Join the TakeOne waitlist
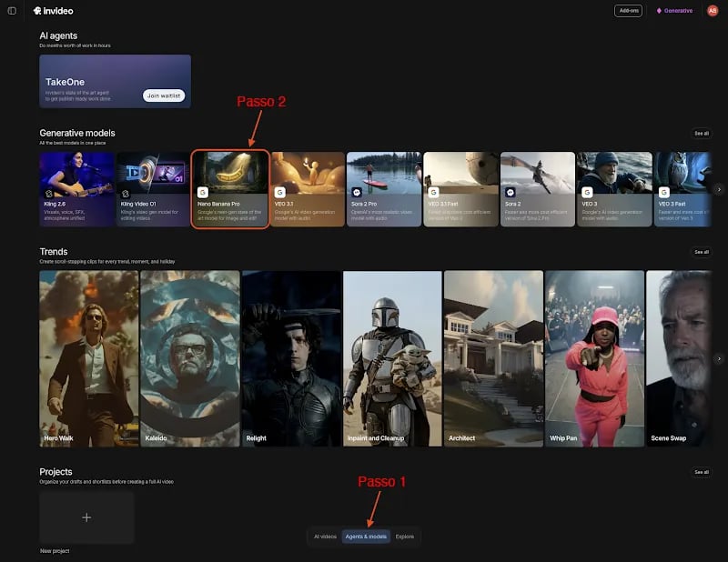Viewport: 728px width, 562px height. click(x=164, y=95)
